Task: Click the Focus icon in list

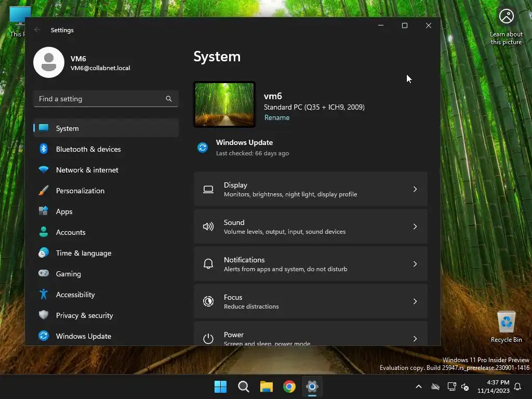Action: [208, 301]
